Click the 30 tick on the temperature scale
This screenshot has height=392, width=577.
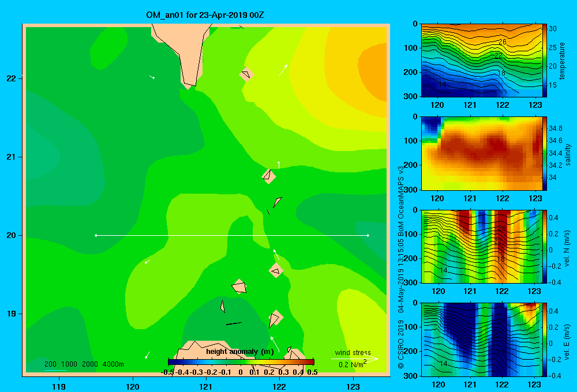pos(553,29)
